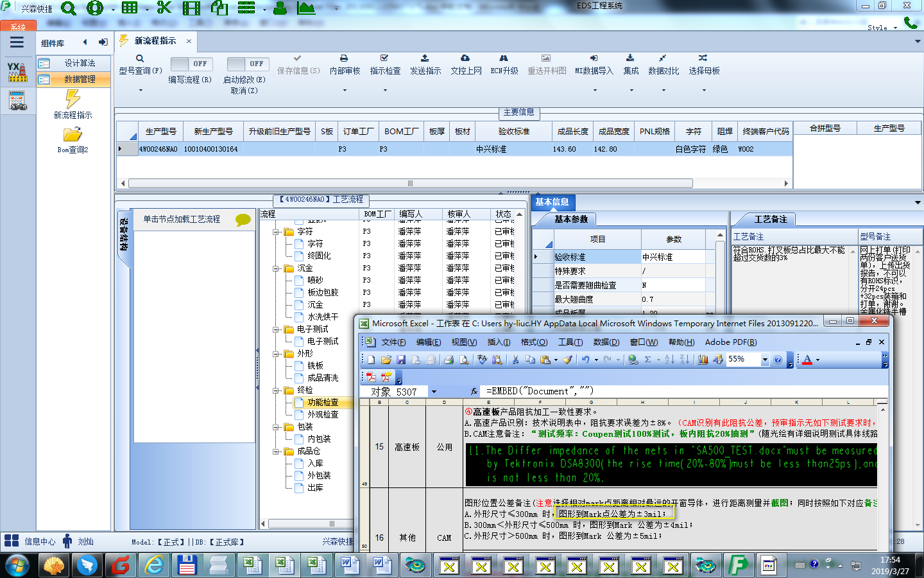The width and height of the screenshot is (924, 578).
Task: Click the 型号查询(F) search tool
Action: point(140,65)
